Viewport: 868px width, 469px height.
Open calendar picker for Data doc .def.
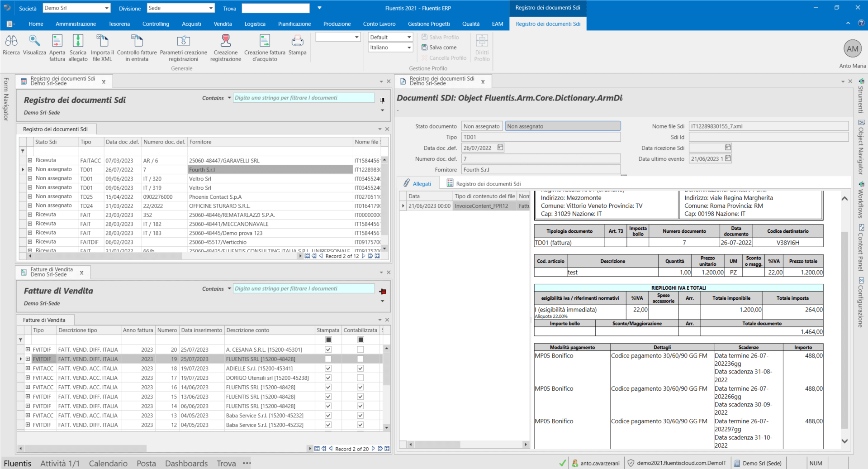tap(500, 148)
